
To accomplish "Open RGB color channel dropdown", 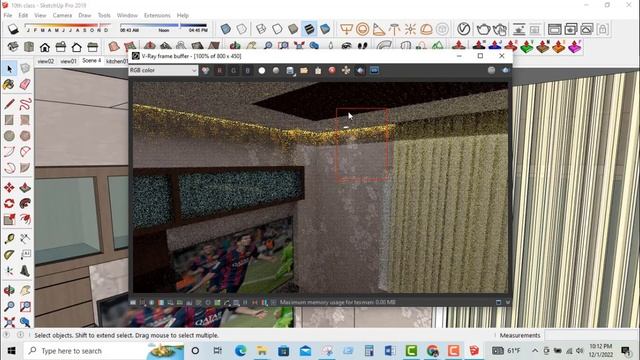I will point(163,71).
